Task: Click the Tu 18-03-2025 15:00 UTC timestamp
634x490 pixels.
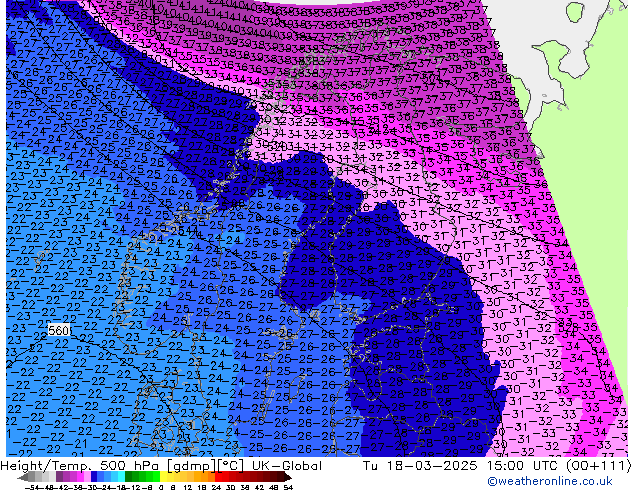Action: click(461, 466)
